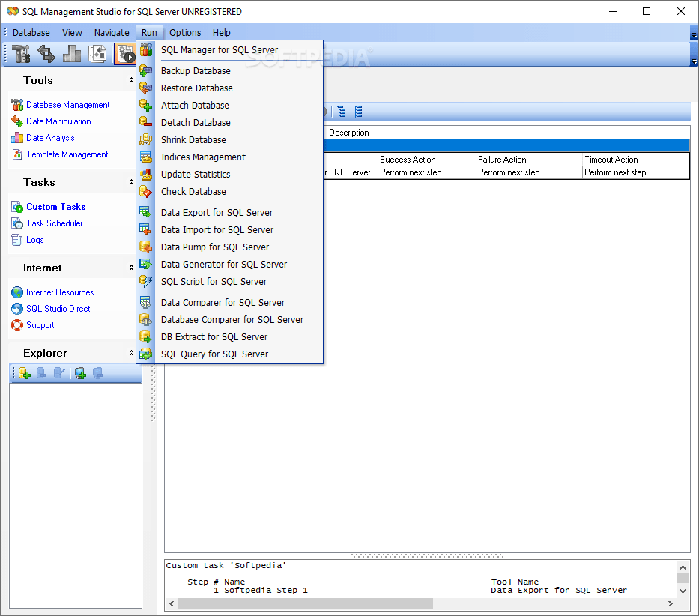Click the log pane scroll down arrow
The image size is (699, 616).
(x=683, y=591)
